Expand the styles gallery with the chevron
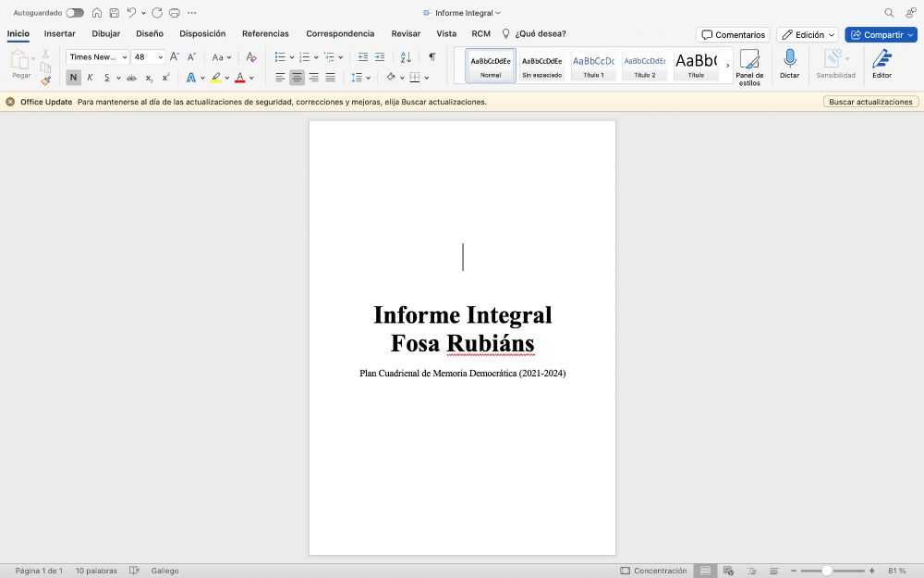The image size is (924, 578). (x=728, y=65)
